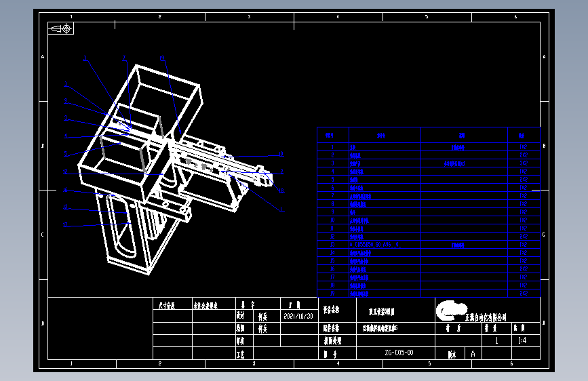The height and width of the screenshot is (381, 588).
Task: Select the scale value 1:4
Action: coord(522,340)
